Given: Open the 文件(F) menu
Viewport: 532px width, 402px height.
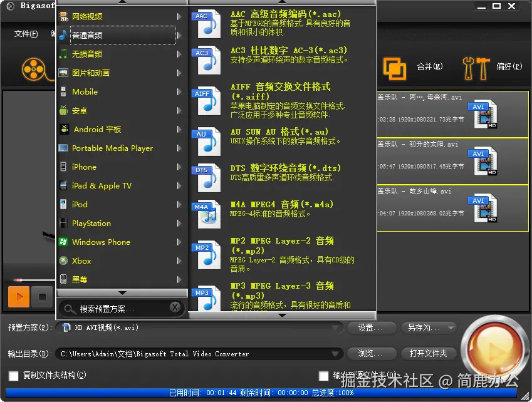Looking at the screenshot, I should 26,34.
